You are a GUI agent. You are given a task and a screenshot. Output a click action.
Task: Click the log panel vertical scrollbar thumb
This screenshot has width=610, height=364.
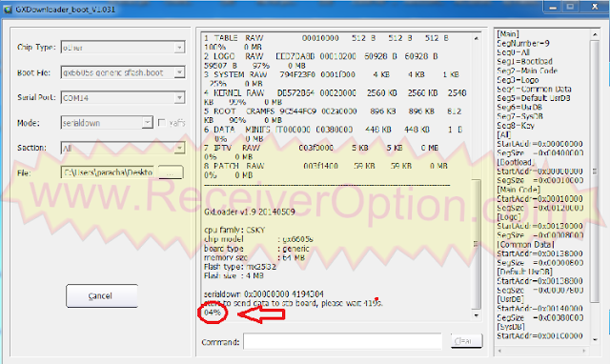point(477,244)
